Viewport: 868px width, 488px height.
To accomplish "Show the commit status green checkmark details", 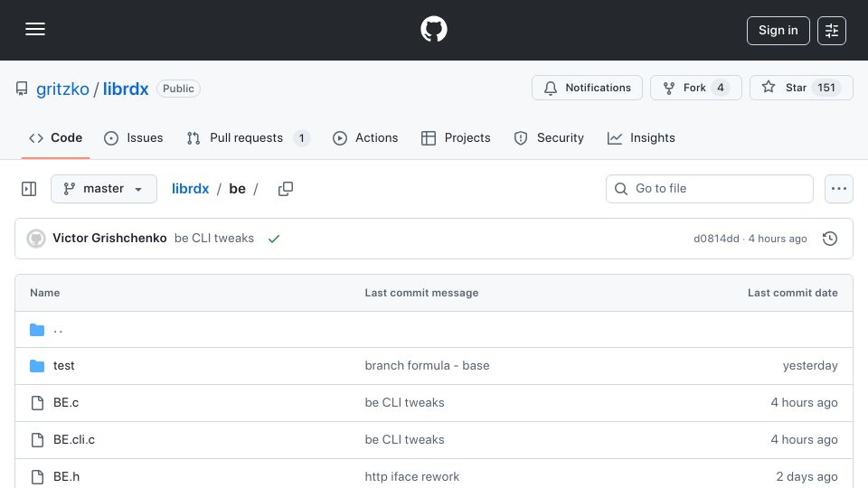I will click(x=273, y=239).
